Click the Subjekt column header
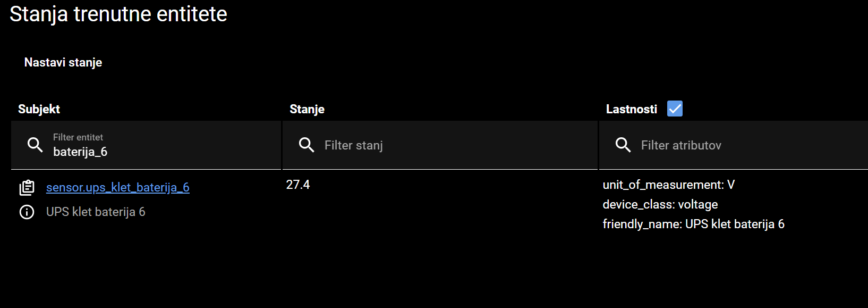 coord(39,109)
